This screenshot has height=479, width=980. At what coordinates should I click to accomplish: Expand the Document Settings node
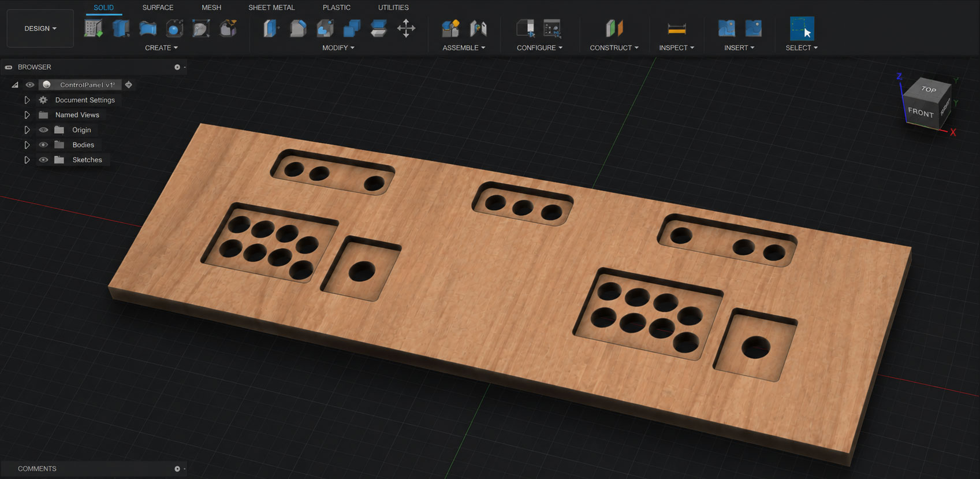pyautogui.click(x=27, y=100)
